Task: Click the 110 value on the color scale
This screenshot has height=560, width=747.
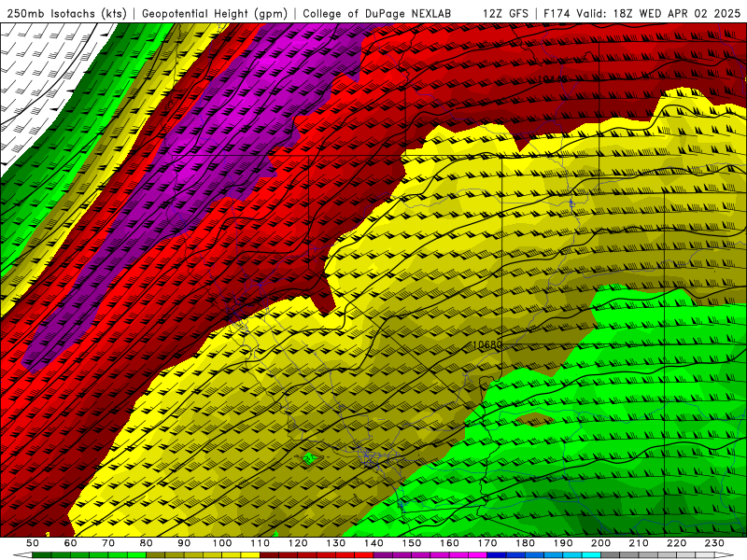Action: coord(261,543)
